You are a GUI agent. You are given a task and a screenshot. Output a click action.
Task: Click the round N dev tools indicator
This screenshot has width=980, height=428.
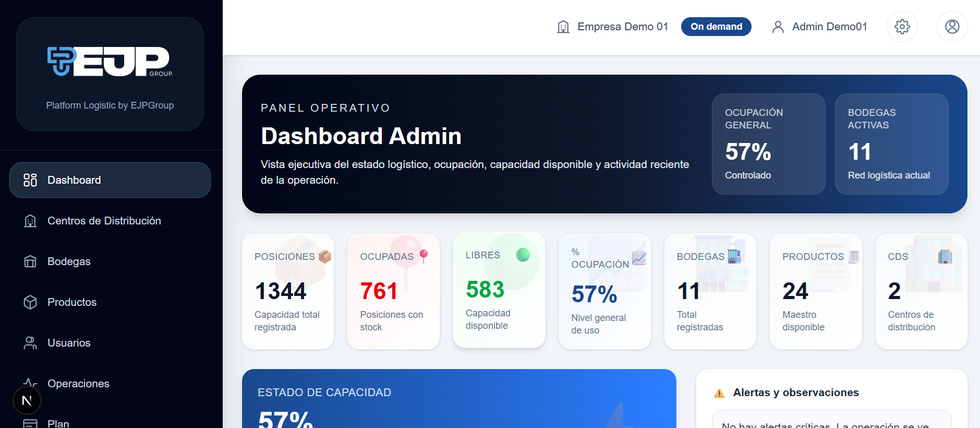[x=27, y=400]
